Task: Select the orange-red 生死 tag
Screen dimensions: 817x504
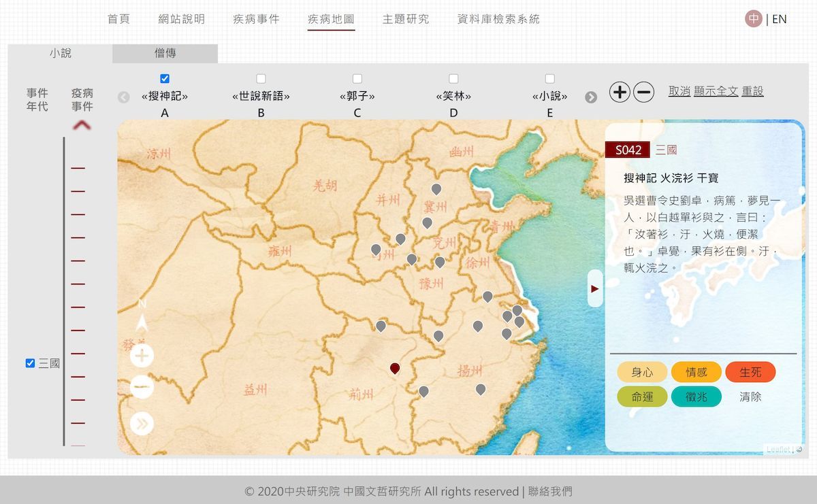Action: tap(750, 372)
